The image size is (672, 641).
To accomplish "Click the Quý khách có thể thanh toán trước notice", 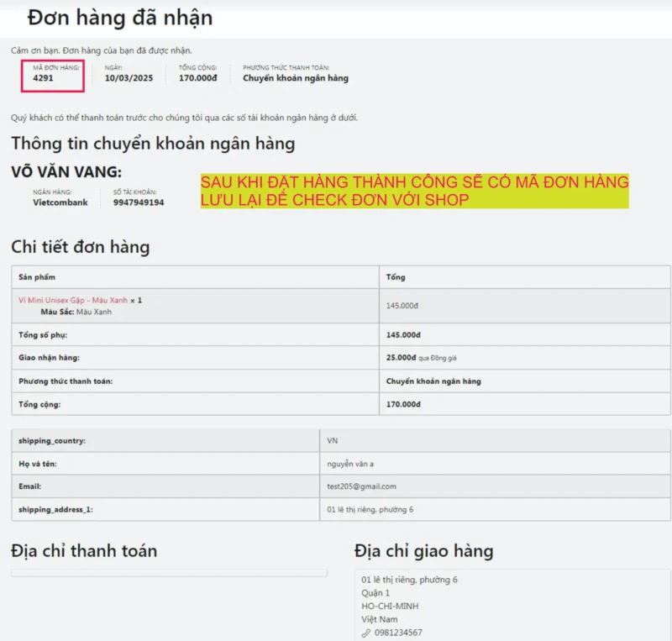I will pyautogui.click(x=184, y=118).
